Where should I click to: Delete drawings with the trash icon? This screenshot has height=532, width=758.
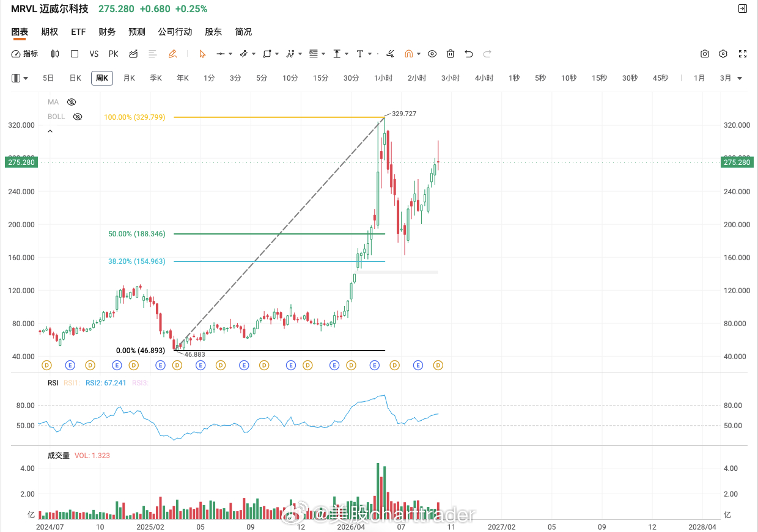(451, 54)
